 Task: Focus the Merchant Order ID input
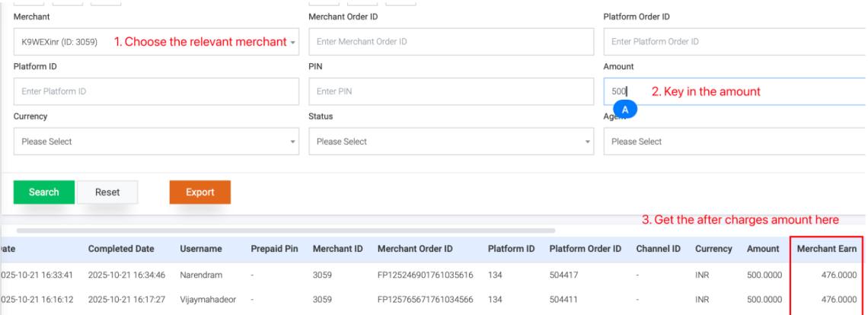pyautogui.click(x=451, y=41)
